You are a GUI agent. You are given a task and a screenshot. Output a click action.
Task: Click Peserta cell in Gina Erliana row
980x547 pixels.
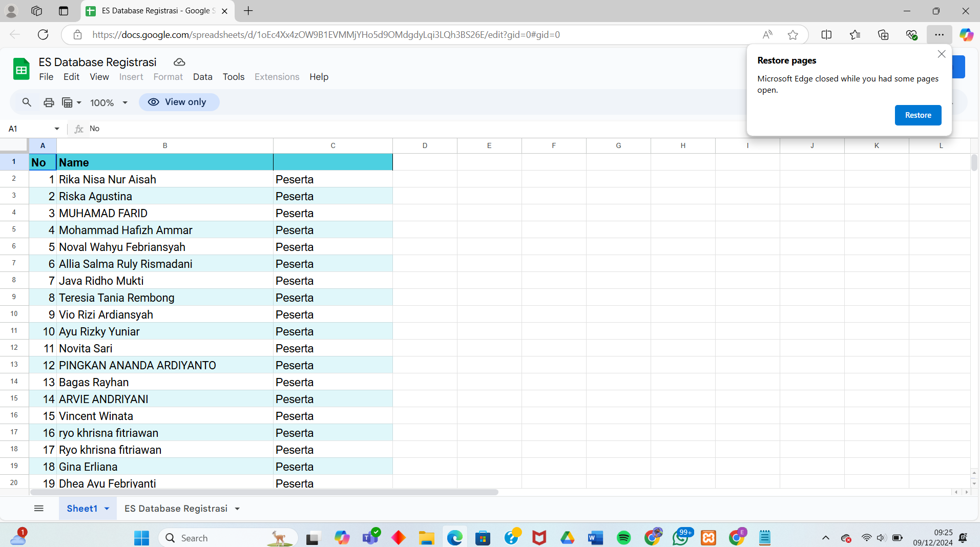tap(333, 467)
